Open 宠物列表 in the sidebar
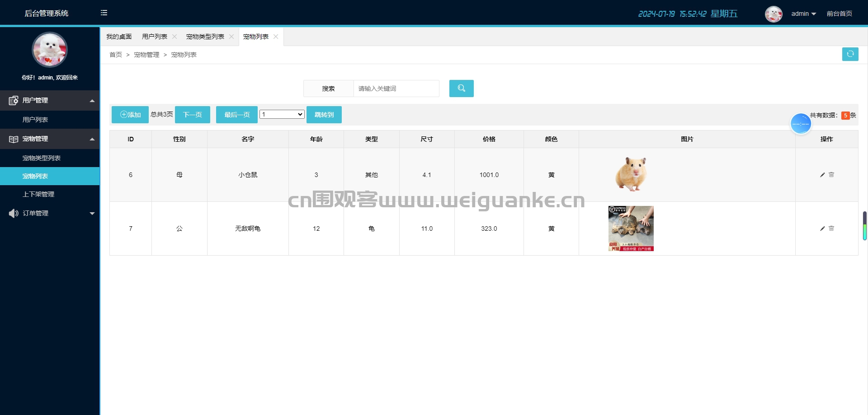 (x=50, y=176)
